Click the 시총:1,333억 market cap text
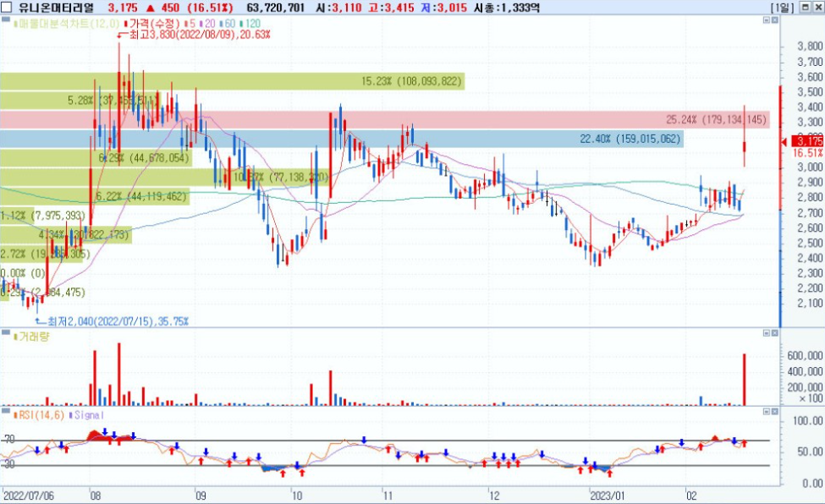Viewport: 825px width, 504px height. [507, 8]
